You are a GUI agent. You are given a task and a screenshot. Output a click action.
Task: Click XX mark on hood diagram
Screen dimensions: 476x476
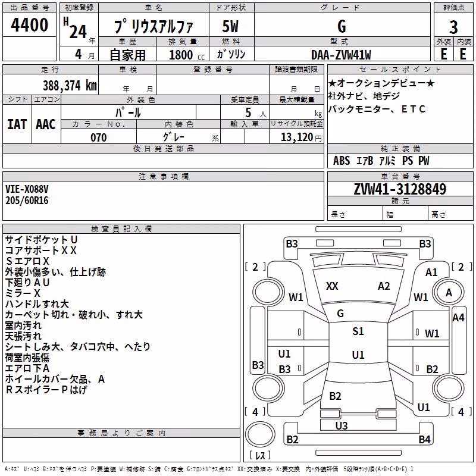coord(332,286)
